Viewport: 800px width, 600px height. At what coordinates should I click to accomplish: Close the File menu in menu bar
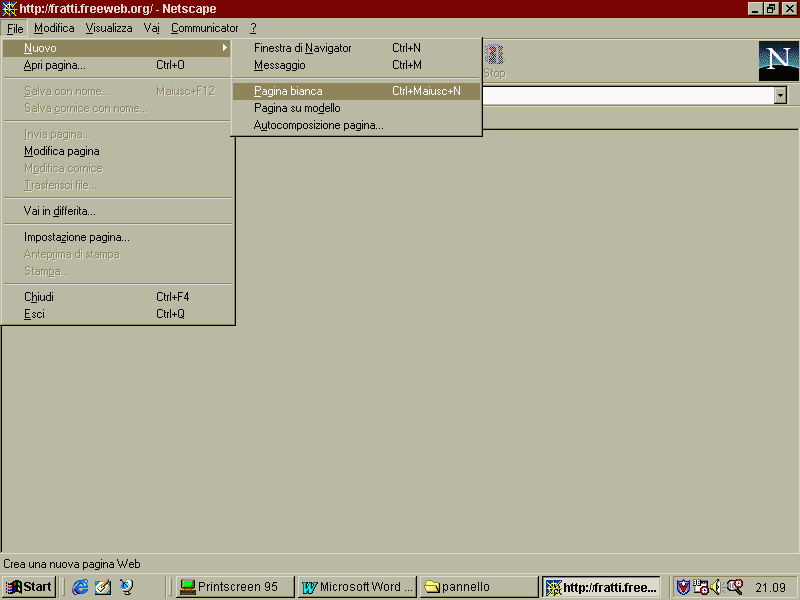[15, 28]
